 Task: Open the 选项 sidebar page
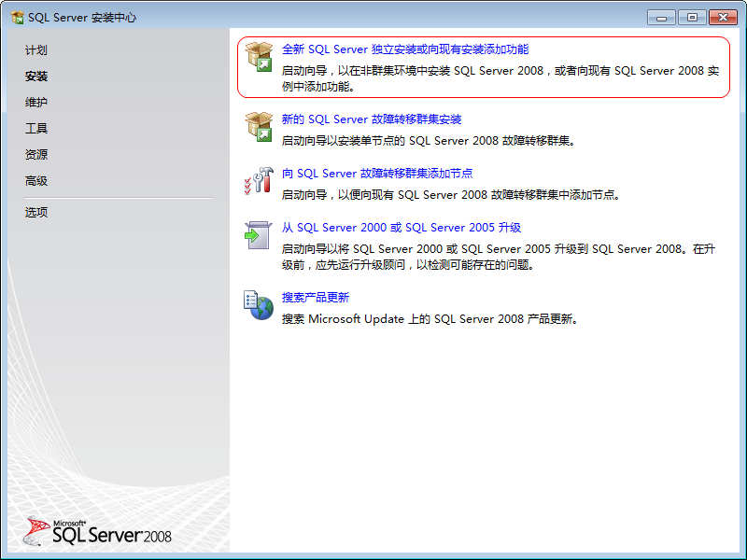point(36,212)
